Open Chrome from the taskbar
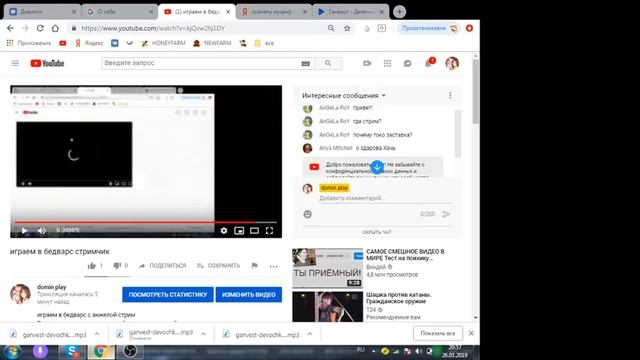This screenshot has height=360, width=640. [x=101, y=351]
